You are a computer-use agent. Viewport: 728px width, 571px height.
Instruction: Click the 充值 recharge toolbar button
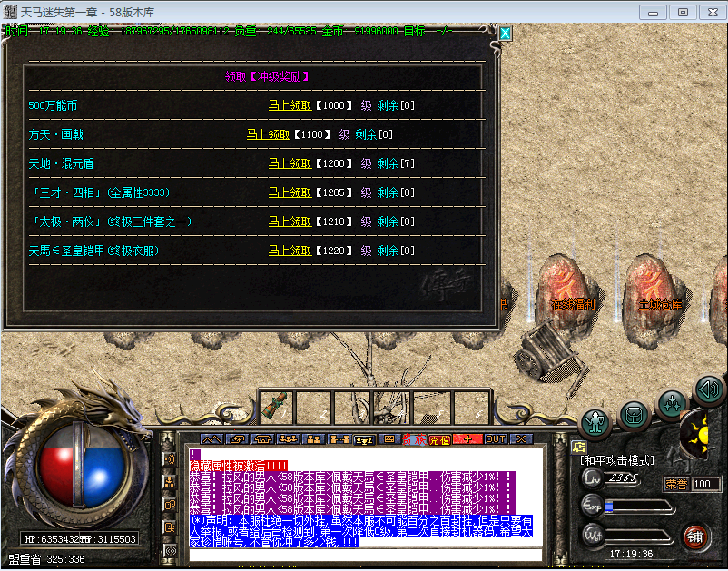[x=438, y=439]
